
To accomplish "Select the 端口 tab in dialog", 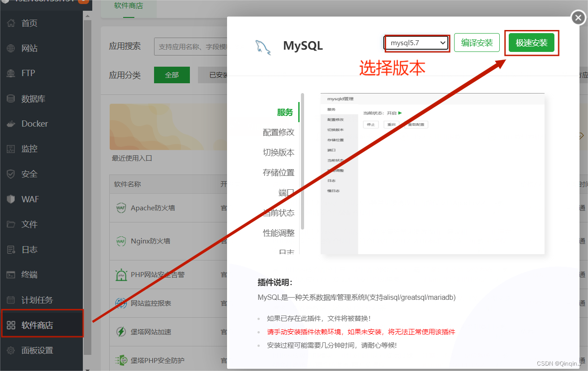I will click(x=287, y=193).
